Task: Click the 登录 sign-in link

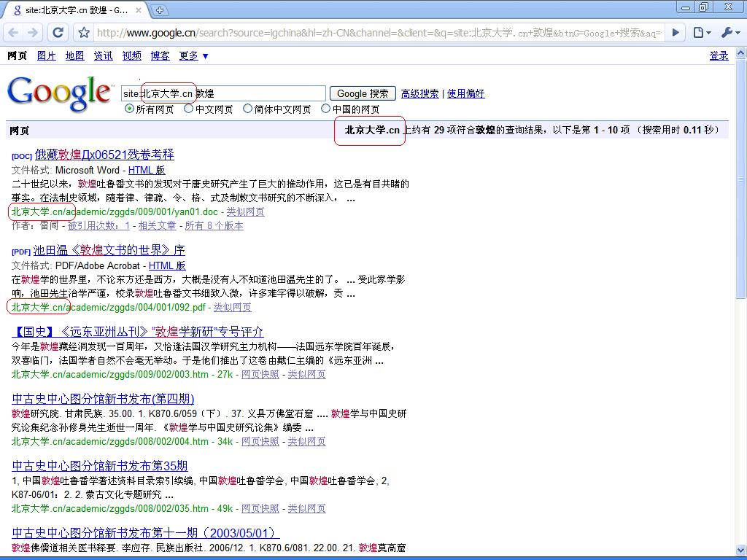Action: coord(719,55)
